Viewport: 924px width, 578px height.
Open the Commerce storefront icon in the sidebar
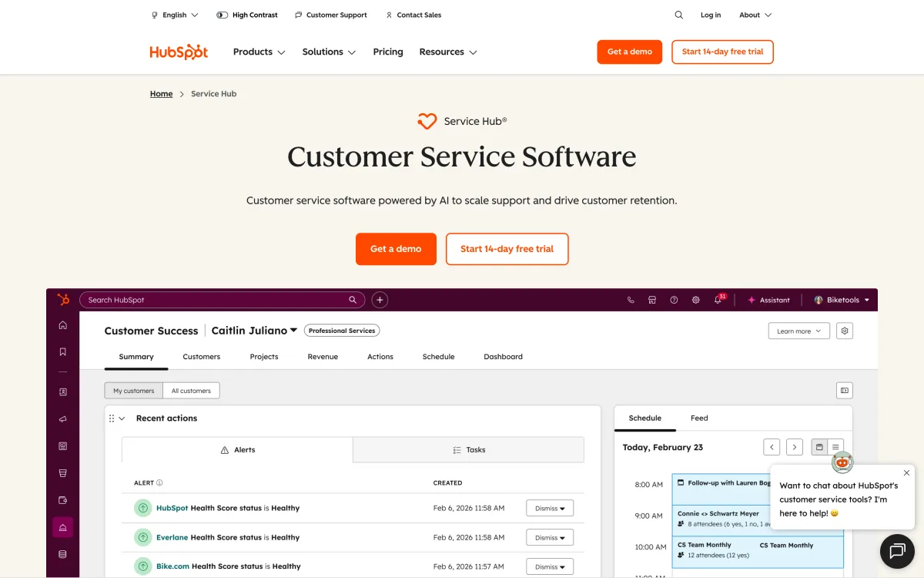click(63, 473)
